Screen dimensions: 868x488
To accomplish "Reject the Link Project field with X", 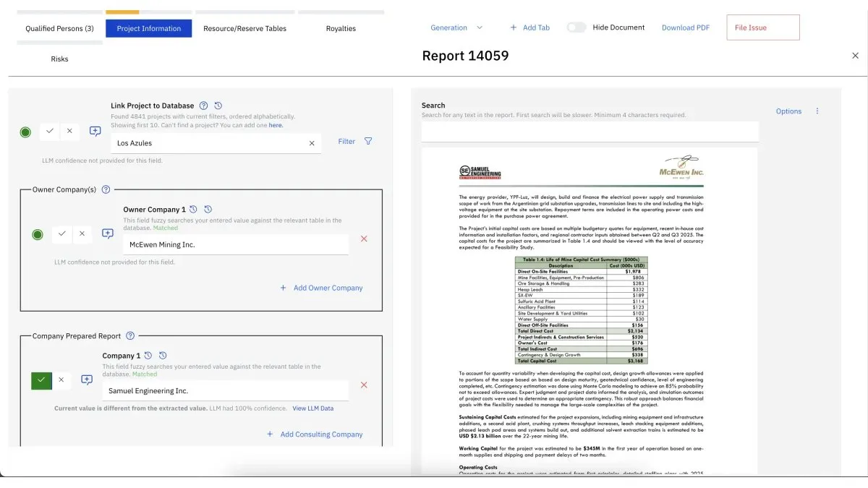I will [69, 132].
